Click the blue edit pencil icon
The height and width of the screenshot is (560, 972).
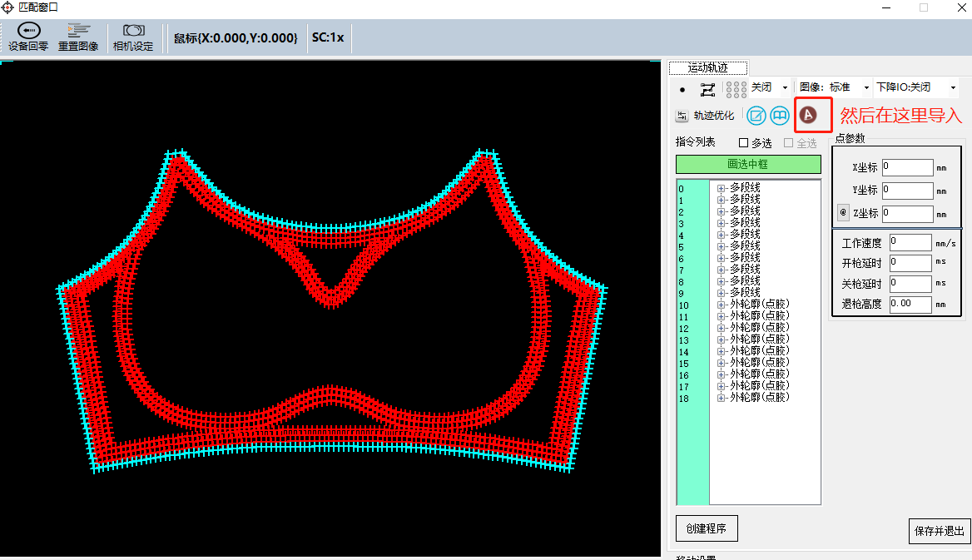pyautogui.click(x=756, y=116)
